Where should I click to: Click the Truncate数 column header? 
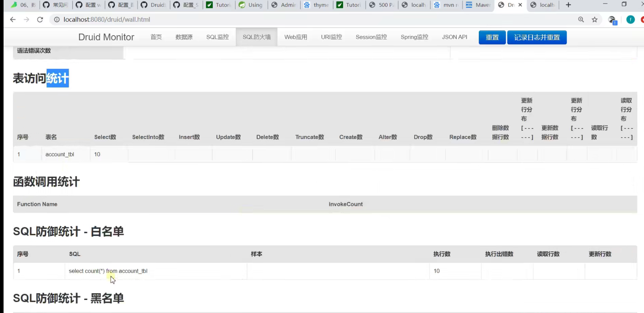pyautogui.click(x=310, y=137)
